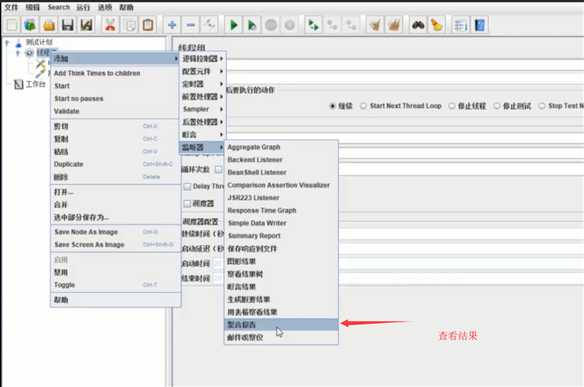584x387 pixels.
Task: Click the Paste clipboard icon
Action: click(148, 25)
